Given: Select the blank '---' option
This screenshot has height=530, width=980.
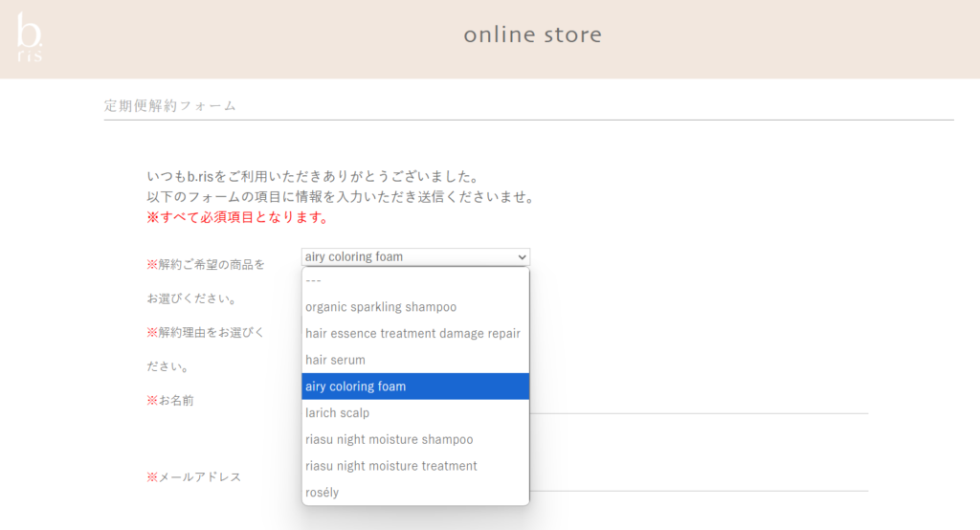Looking at the screenshot, I should click(x=415, y=280).
